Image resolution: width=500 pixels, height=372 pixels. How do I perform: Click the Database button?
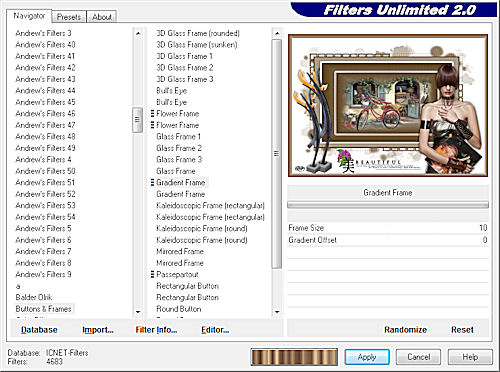pyautogui.click(x=39, y=330)
